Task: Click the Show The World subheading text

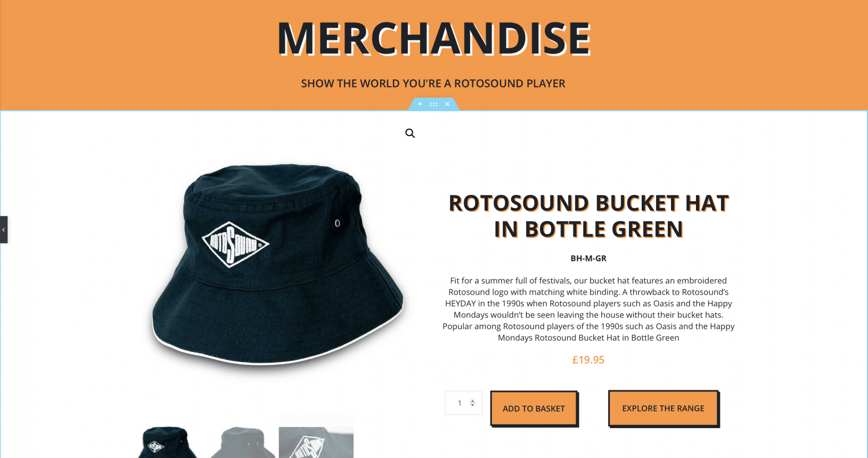Action: 433,84
